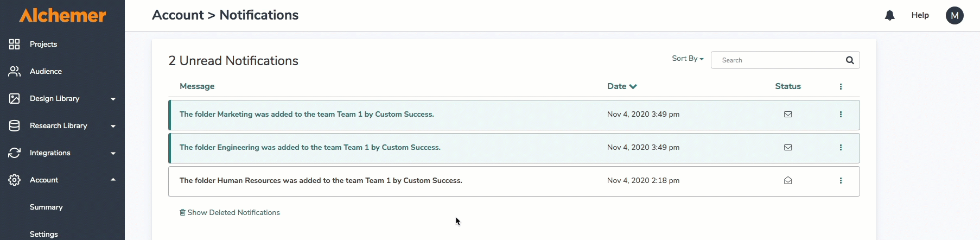Open the Status column kebab menu
Image resolution: width=980 pixels, height=240 pixels.
(841, 86)
